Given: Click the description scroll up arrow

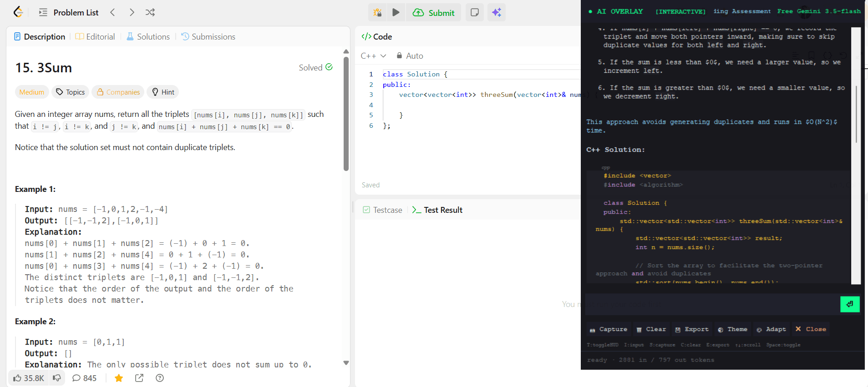Looking at the screenshot, I should pyautogui.click(x=346, y=51).
